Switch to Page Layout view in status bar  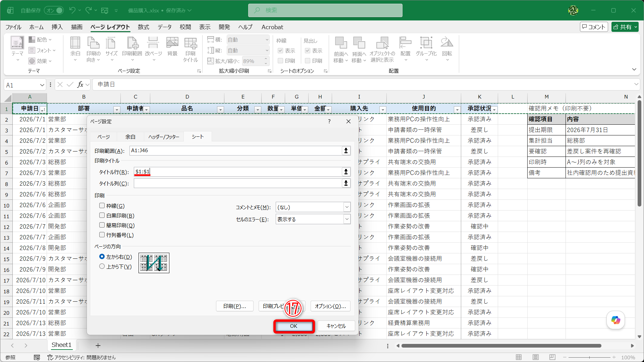click(536, 357)
